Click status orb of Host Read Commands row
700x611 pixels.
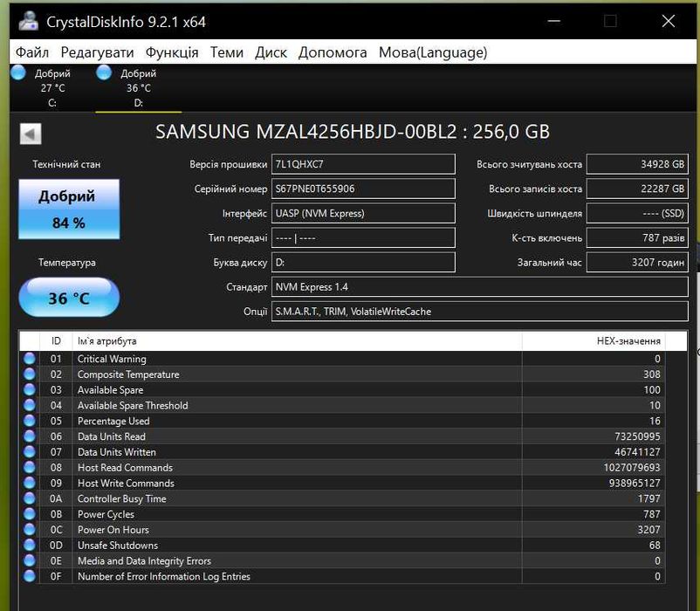[30, 467]
